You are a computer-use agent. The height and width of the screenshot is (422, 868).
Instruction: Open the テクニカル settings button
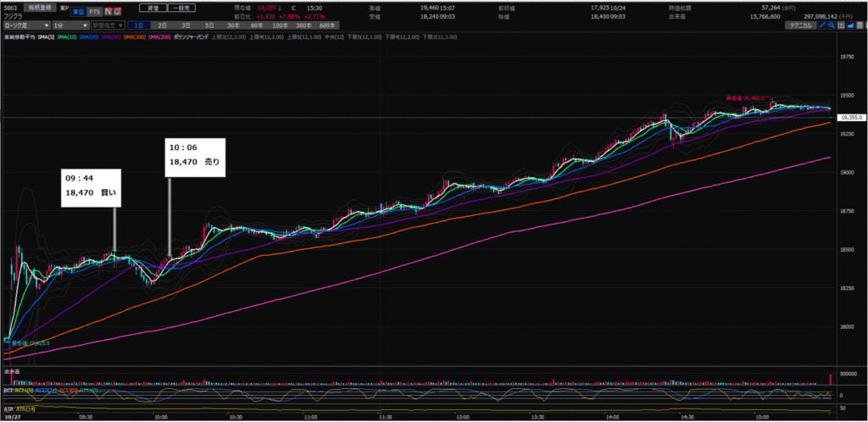coord(799,26)
